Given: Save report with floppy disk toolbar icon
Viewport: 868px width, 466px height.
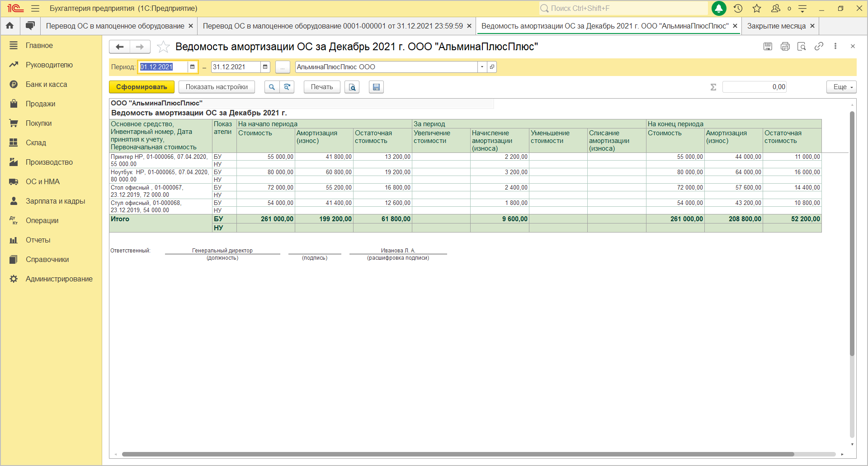Looking at the screenshot, I should (376, 87).
